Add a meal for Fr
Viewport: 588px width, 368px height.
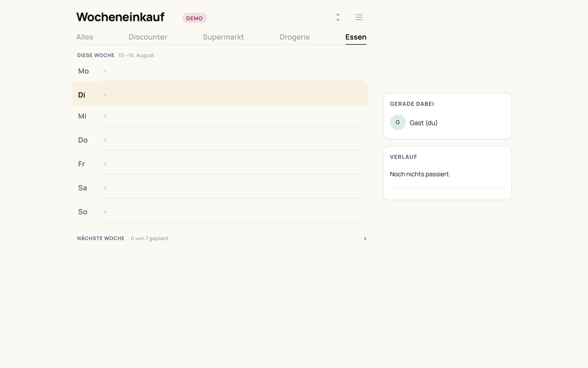(105, 164)
